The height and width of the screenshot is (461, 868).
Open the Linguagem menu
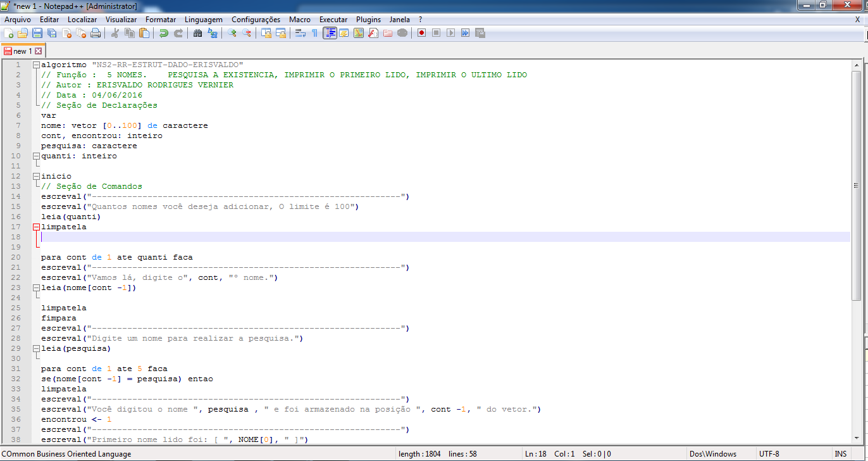coord(203,20)
